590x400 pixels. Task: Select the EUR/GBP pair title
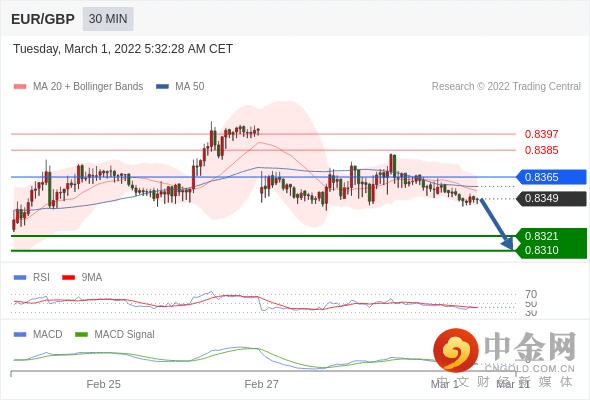(x=43, y=19)
